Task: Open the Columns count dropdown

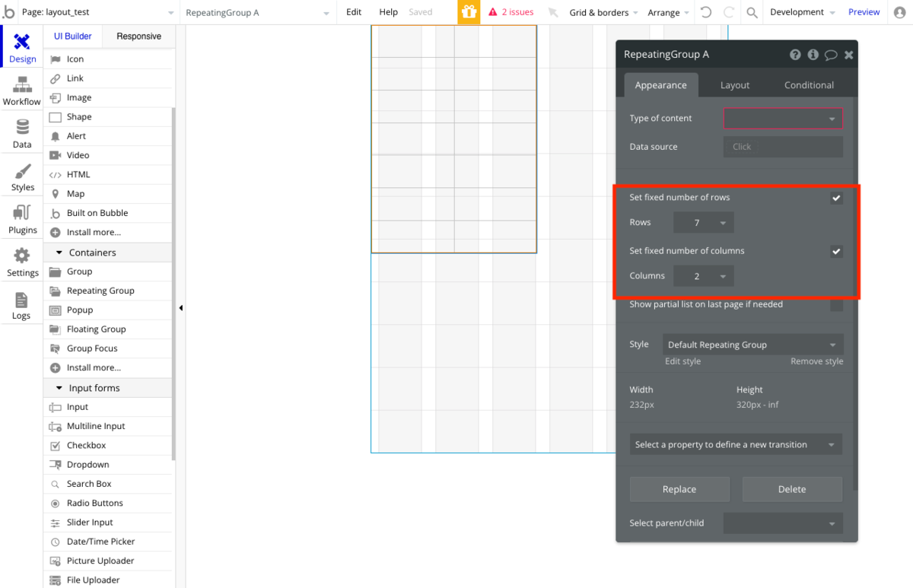Action: tap(704, 276)
